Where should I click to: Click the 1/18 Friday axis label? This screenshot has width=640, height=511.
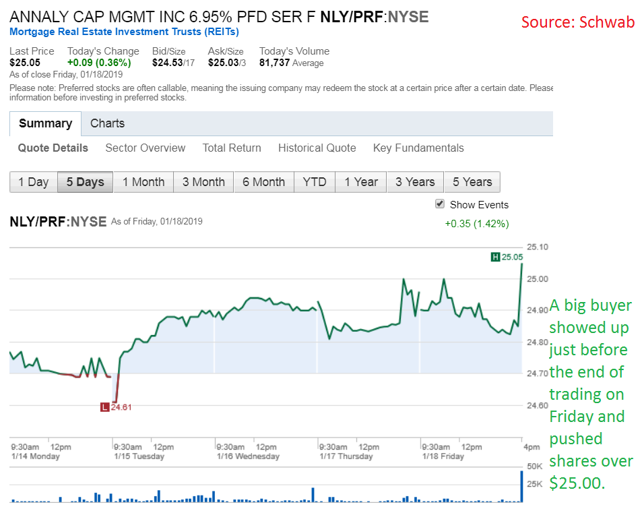pyautogui.click(x=443, y=456)
